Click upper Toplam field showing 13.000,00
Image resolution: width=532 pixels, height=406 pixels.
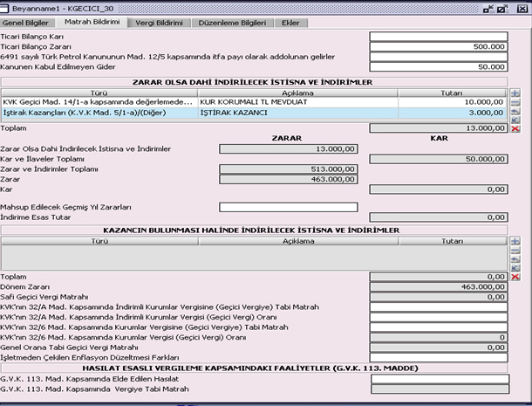[439, 128]
